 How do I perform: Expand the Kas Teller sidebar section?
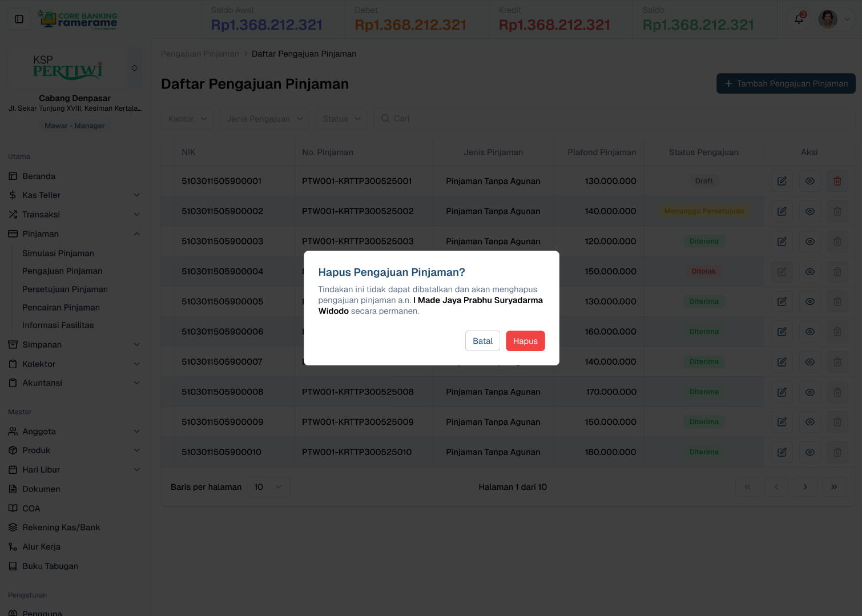tap(74, 195)
